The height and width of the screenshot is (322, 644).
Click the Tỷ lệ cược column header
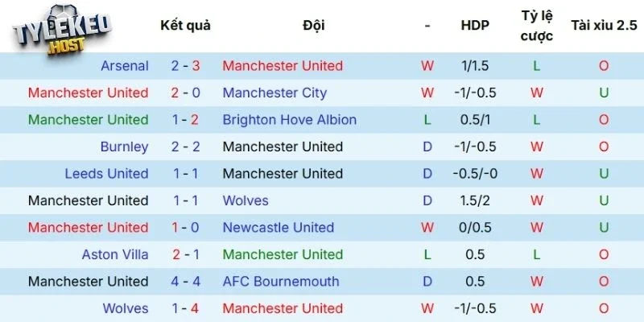click(x=537, y=26)
